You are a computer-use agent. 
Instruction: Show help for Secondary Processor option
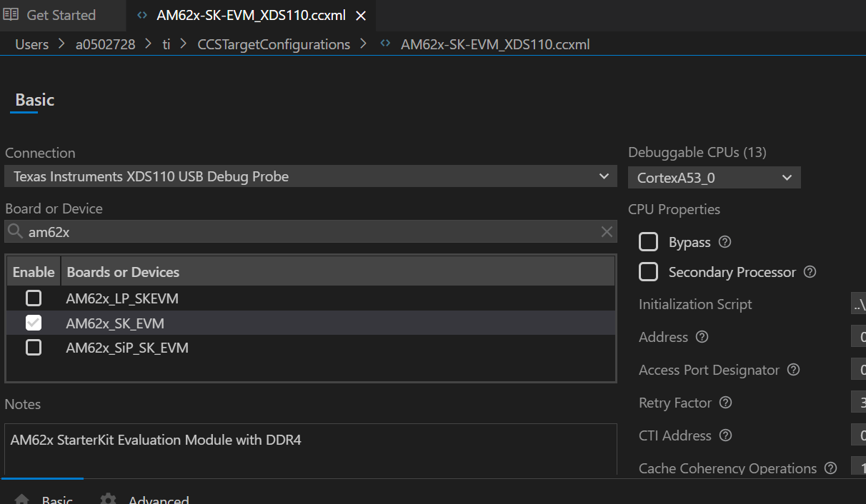pyautogui.click(x=810, y=272)
